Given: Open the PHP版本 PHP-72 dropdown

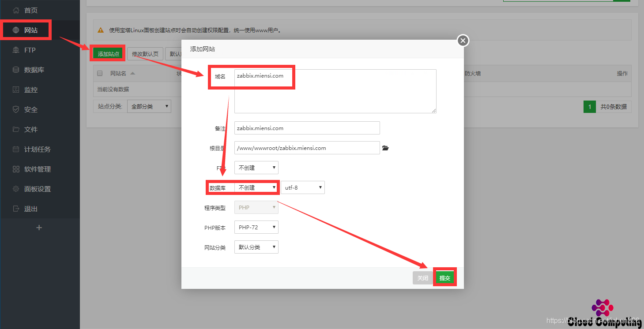Looking at the screenshot, I should pos(256,227).
